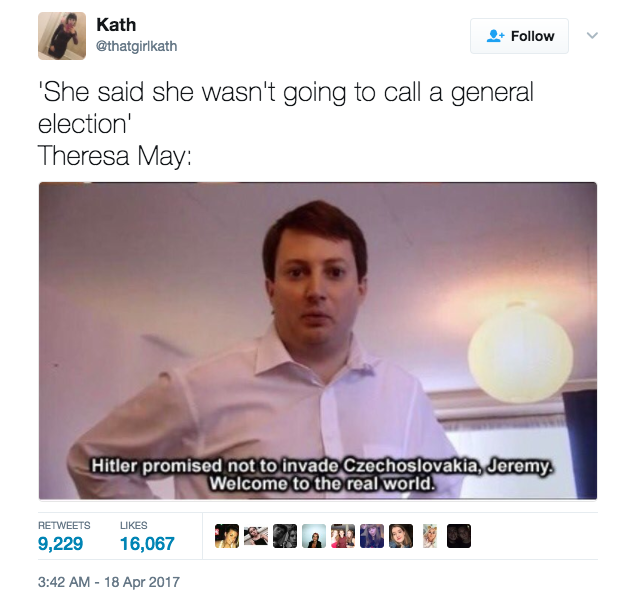Open the embedded Hitler caption meme image
This screenshot has height=599, width=637.
coord(318,341)
